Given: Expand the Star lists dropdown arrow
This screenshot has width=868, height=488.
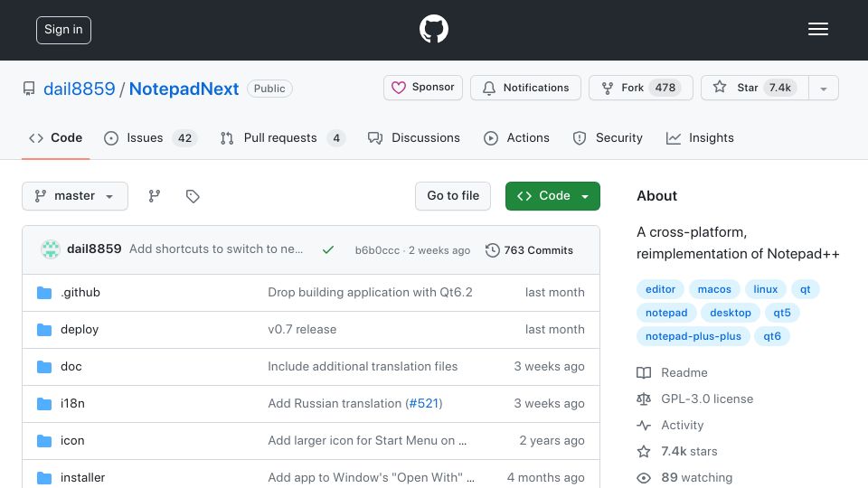Looking at the screenshot, I should pyautogui.click(x=824, y=88).
